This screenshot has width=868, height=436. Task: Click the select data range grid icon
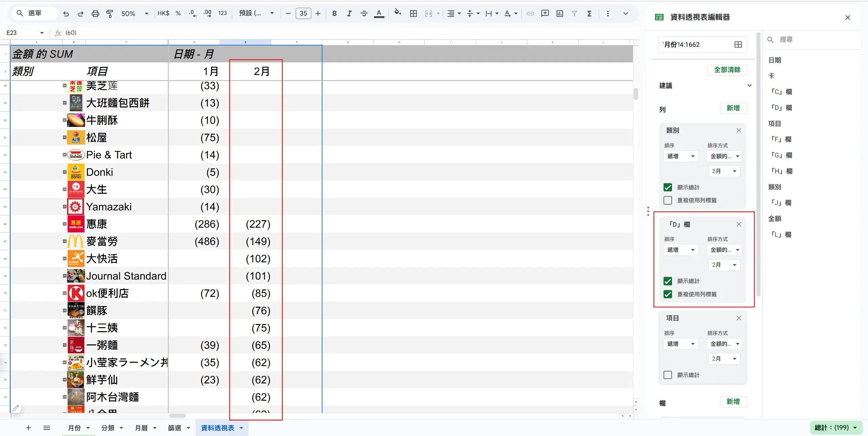[738, 44]
